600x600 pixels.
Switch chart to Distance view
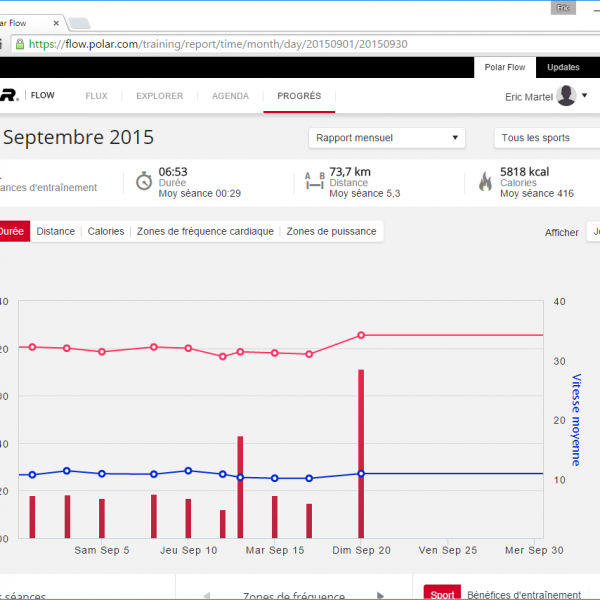[x=56, y=231]
